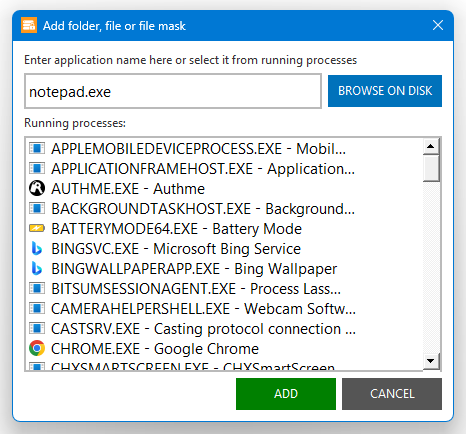Pick CASTSRV.EXE - Casting protocol connection
Viewport: 466px width, 434px height.
pos(224,328)
